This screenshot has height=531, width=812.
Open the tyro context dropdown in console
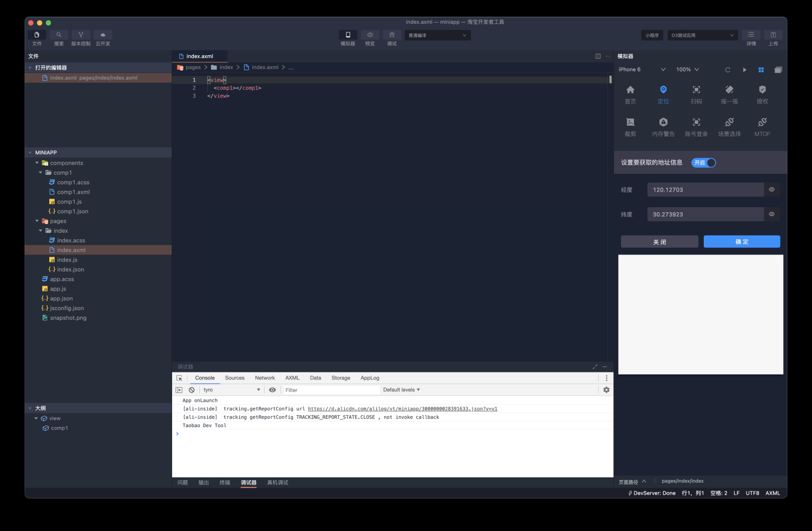click(x=231, y=390)
